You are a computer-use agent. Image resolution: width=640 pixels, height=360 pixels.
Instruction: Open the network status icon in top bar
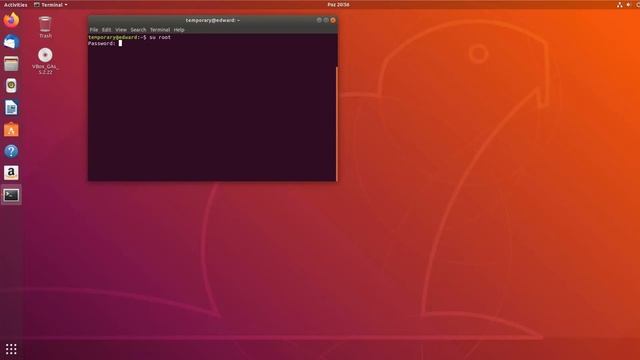click(x=620, y=4)
